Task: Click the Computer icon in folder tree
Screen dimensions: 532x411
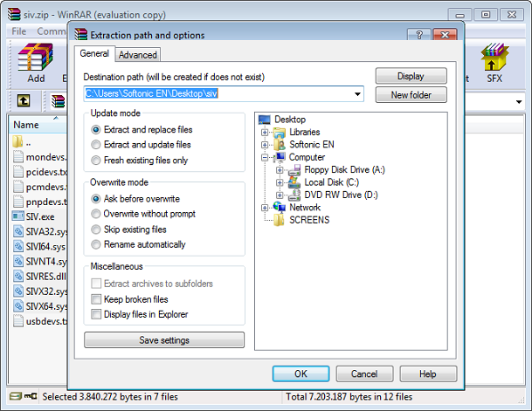Action: tap(280, 157)
